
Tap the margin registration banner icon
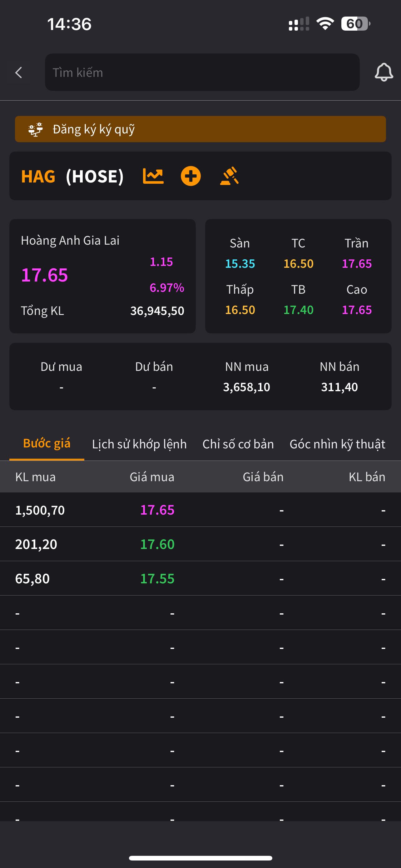point(35,129)
